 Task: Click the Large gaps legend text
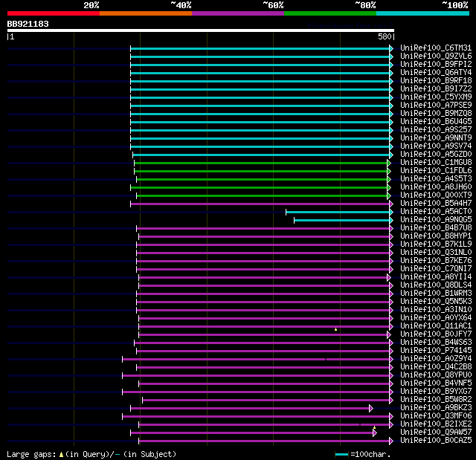tap(91, 454)
